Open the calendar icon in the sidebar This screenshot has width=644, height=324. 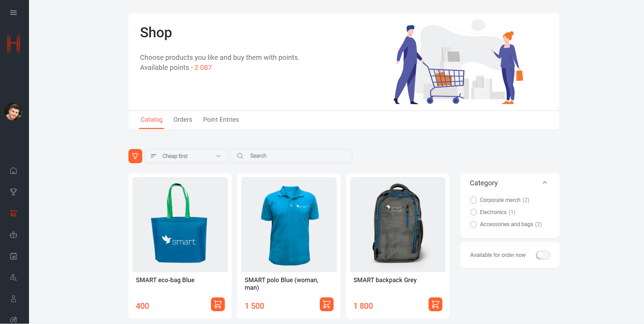(13, 256)
